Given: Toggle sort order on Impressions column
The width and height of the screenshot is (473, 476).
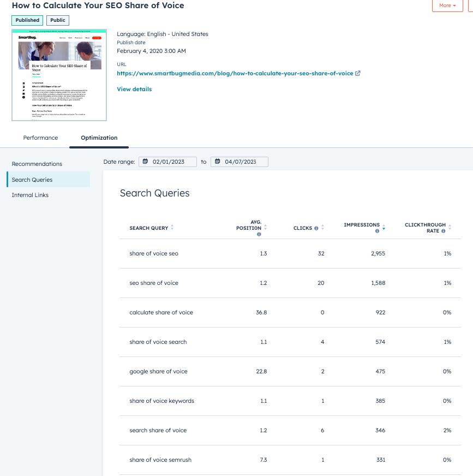Looking at the screenshot, I should 383,226.
